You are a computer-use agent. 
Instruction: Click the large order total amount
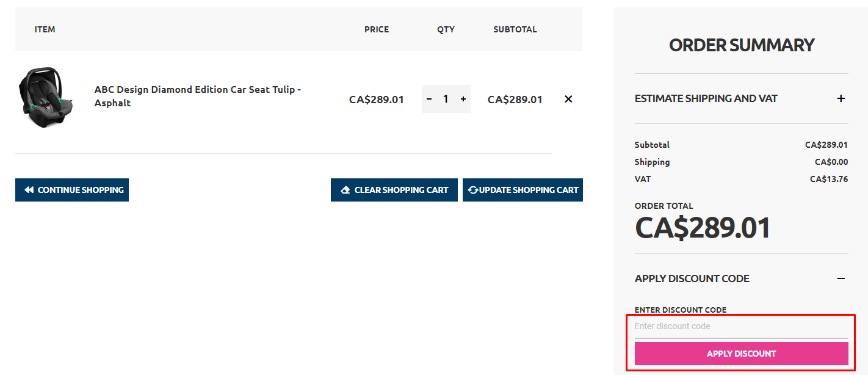tap(703, 228)
